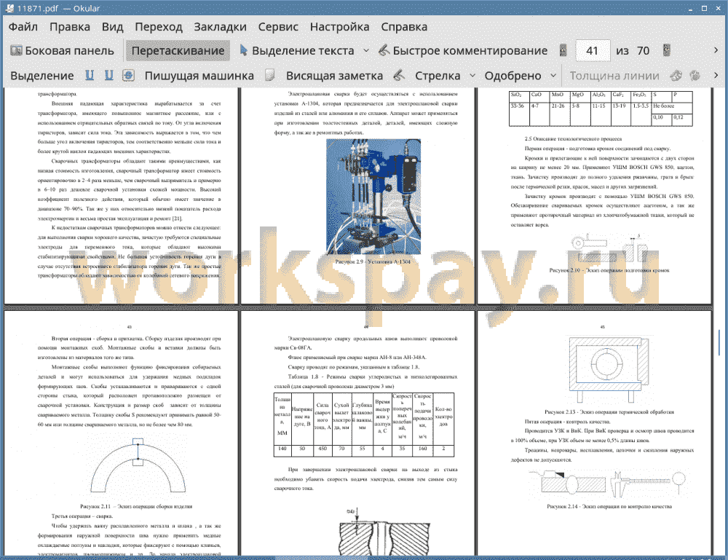The image size is (728, 560).
Task: Close the Okular window
Action: [717, 9]
